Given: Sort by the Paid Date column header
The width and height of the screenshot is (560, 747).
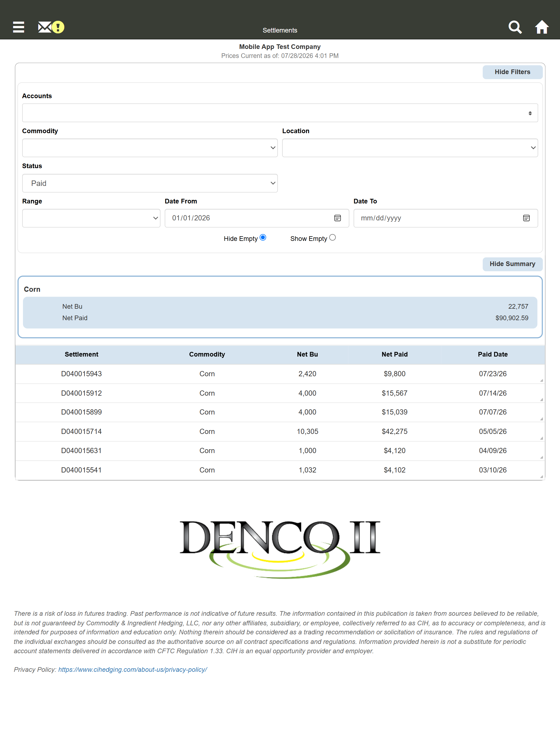Looking at the screenshot, I should (492, 354).
